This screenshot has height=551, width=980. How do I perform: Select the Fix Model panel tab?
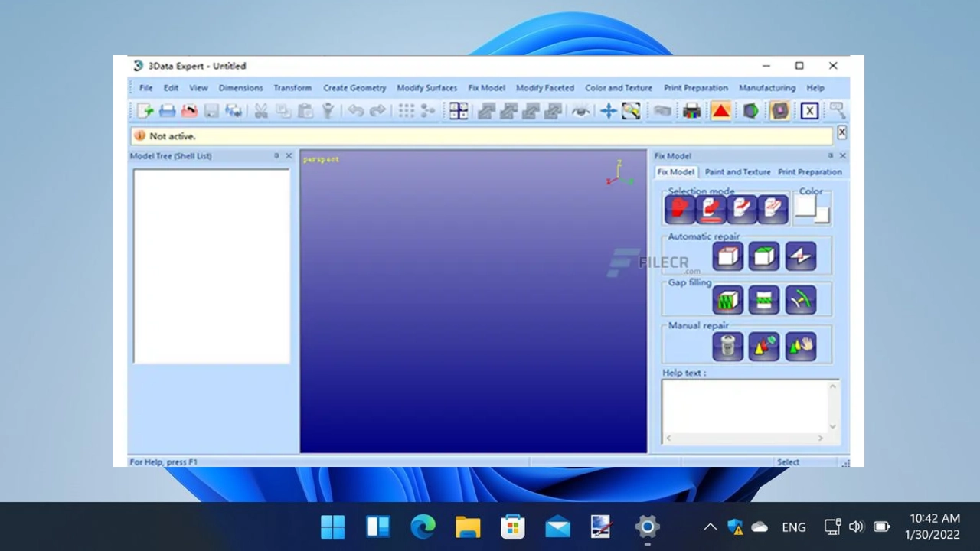676,172
